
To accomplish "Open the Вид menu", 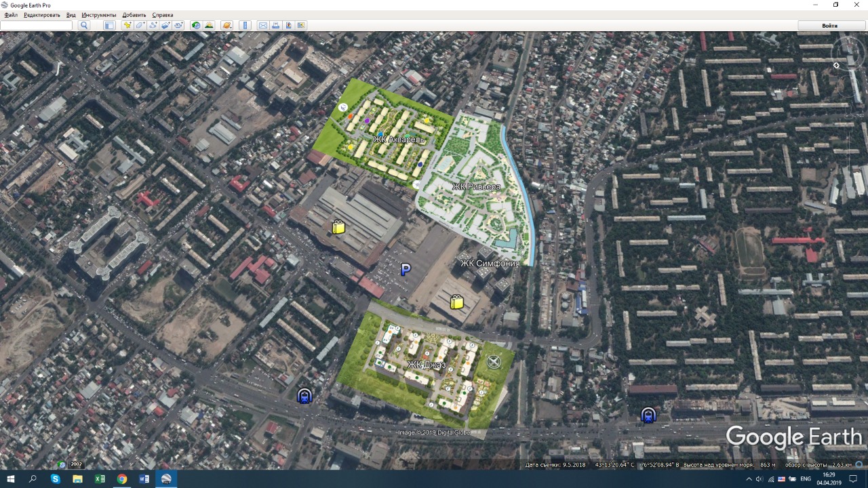I will [71, 15].
